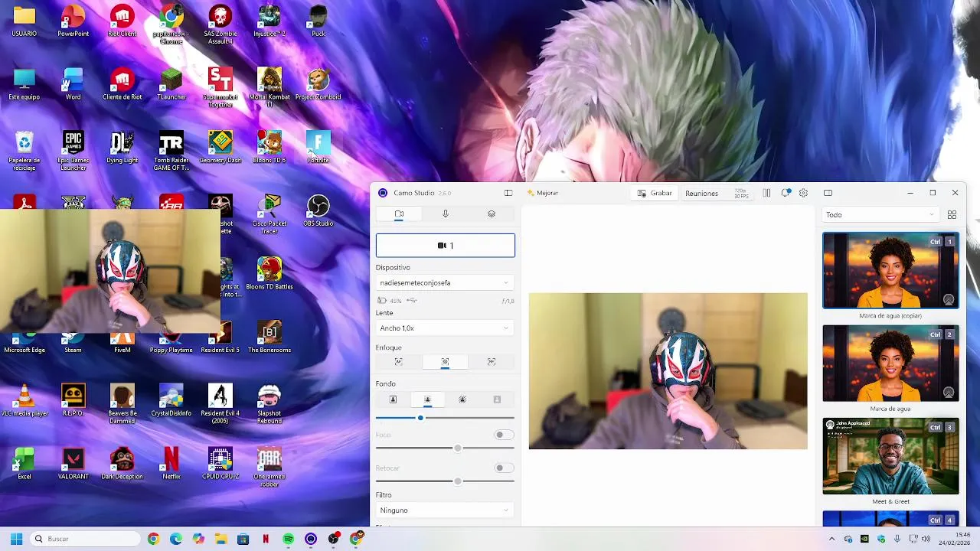Enable the Retocar toggle switch

[x=503, y=468]
